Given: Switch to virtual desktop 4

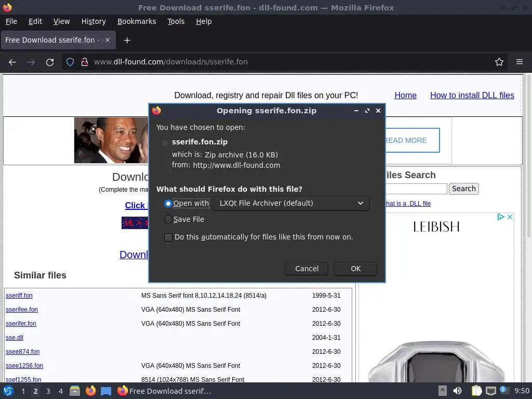Looking at the screenshot, I should [x=61, y=391].
